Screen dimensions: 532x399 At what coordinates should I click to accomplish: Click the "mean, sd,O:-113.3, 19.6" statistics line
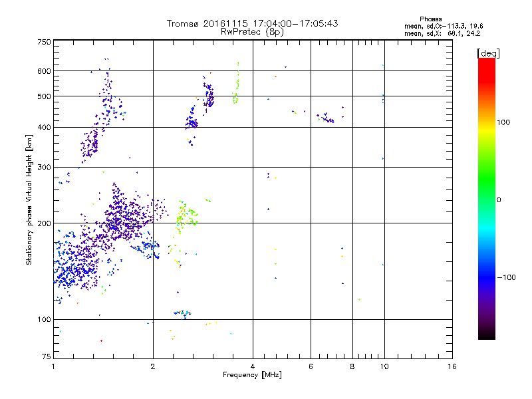[x=444, y=26]
